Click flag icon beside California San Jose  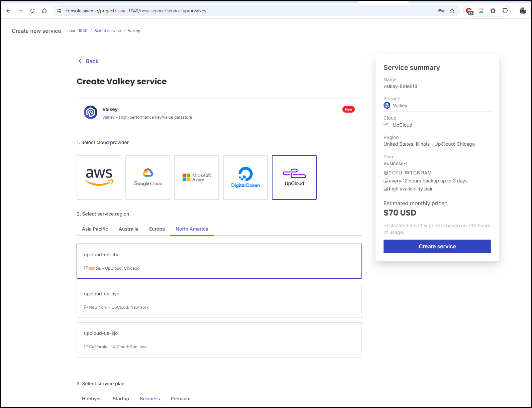[86, 347]
